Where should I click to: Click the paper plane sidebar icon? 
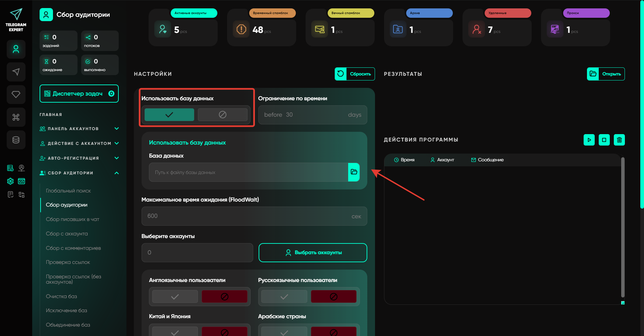(16, 72)
